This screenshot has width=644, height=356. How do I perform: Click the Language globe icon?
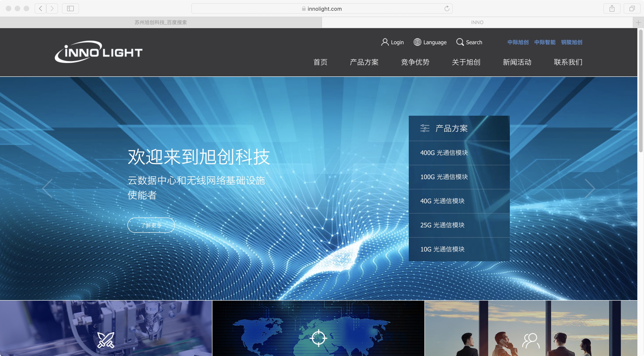[x=417, y=42]
